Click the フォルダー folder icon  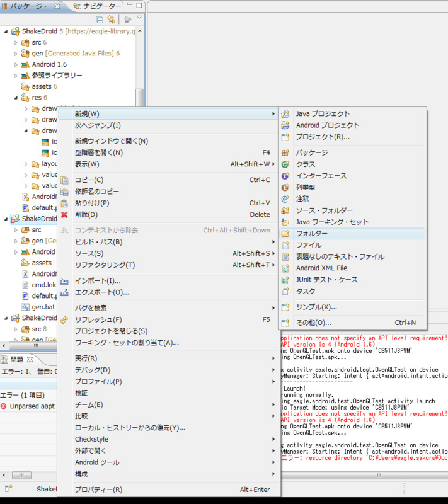(x=285, y=234)
